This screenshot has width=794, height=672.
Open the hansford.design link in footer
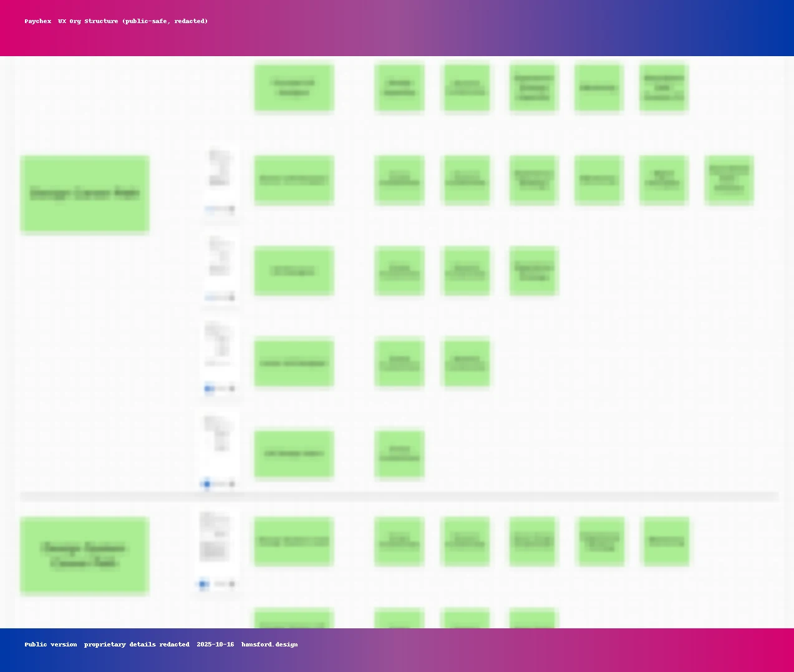[x=269, y=645]
